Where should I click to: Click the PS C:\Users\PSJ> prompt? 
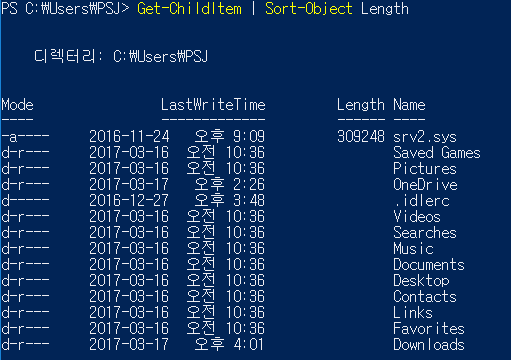pyautogui.click(x=65, y=8)
